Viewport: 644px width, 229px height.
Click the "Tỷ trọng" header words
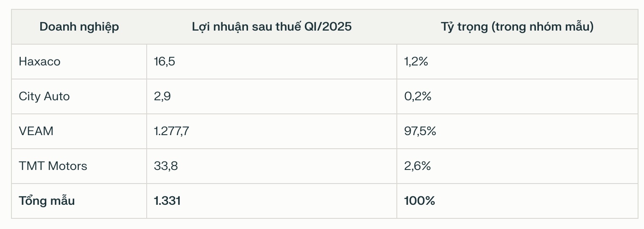[465, 27]
